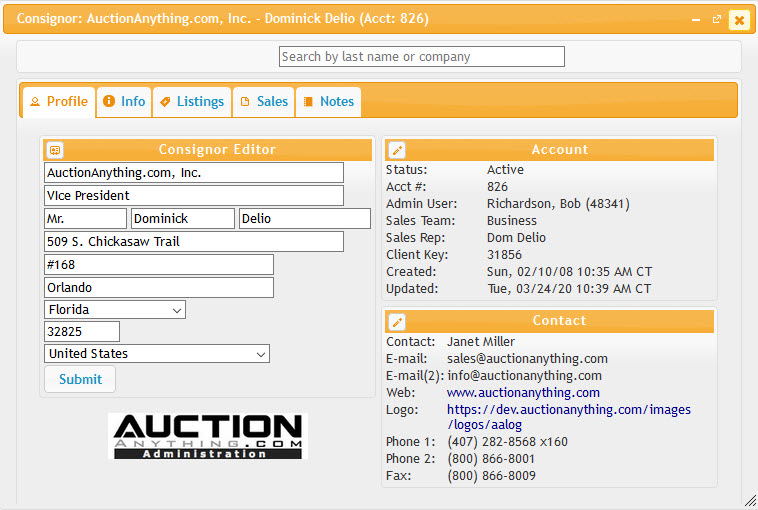The image size is (758, 510).
Task: Click the Contact section edit pencil icon
Action: pyautogui.click(x=397, y=321)
